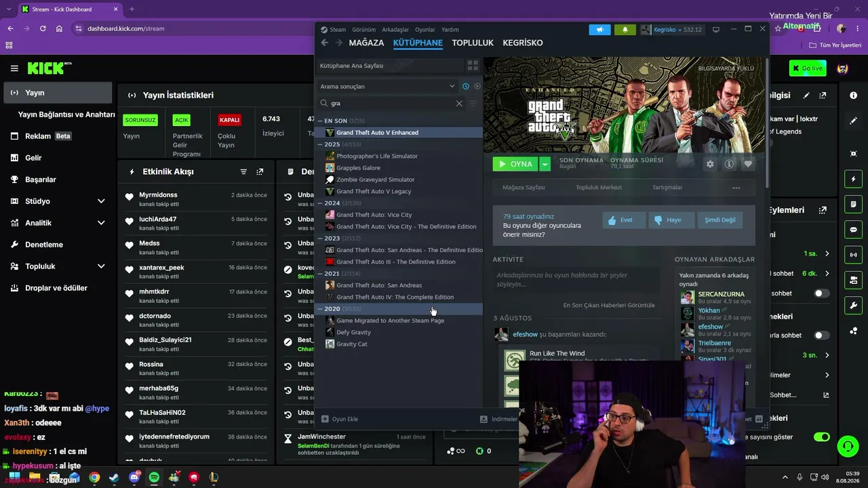Open GTA V game settings gear
The image size is (868, 488).
pos(710,163)
